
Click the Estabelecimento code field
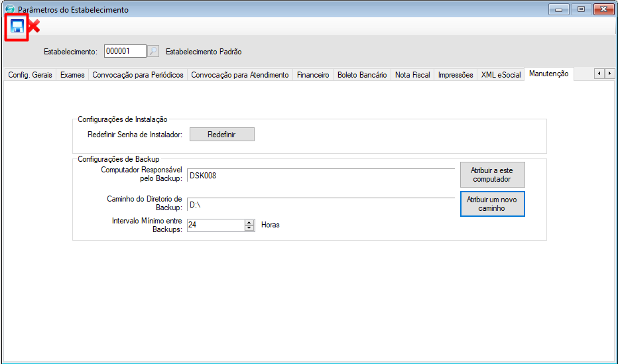click(x=125, y=51)
